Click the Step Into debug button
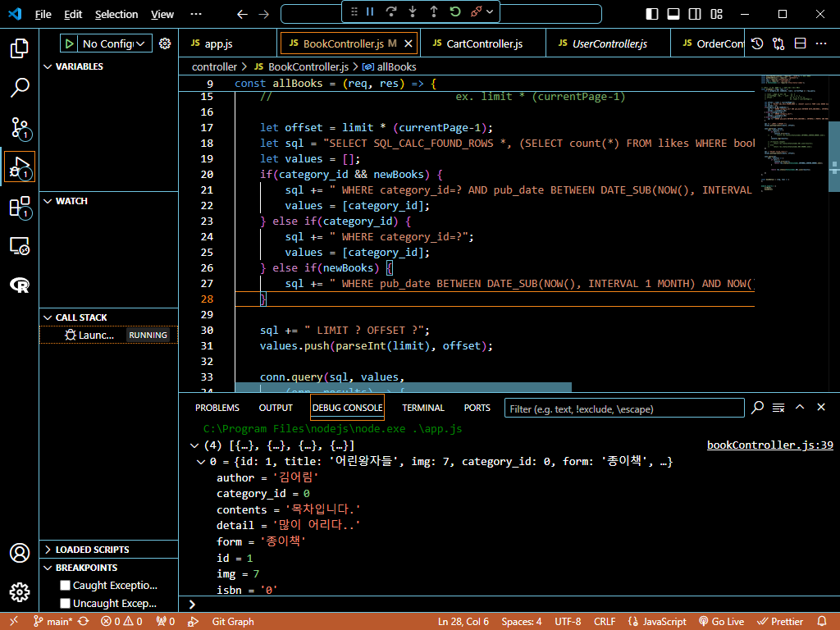The height and width of the screenshot is (630, 840). tap(413, 11)
